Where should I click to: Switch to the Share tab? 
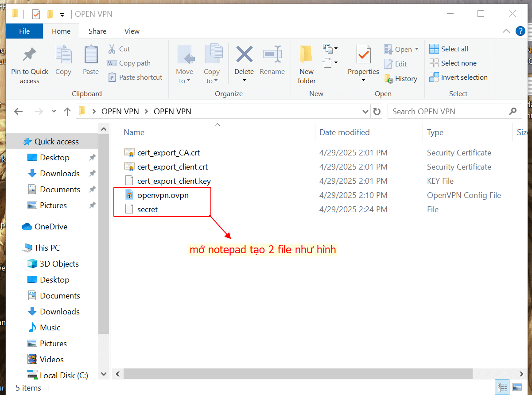click(97, 31)
